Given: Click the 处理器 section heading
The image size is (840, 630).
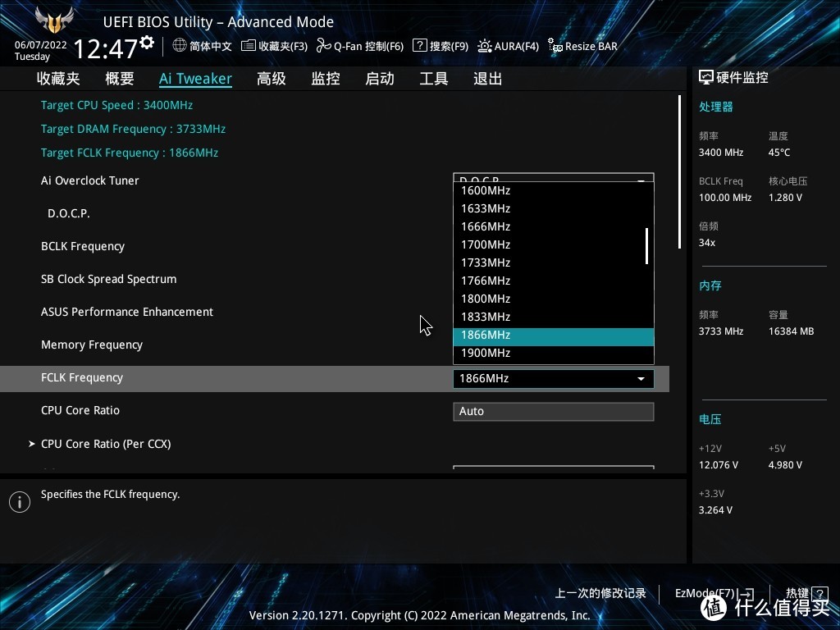Looking at the screenshot, I should point(715,107).
